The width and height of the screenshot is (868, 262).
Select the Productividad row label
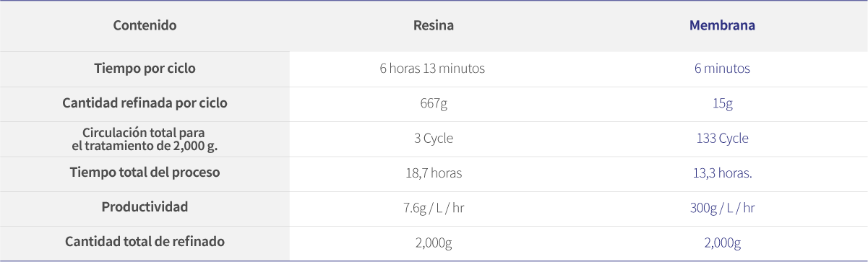(x=145, y=206)
